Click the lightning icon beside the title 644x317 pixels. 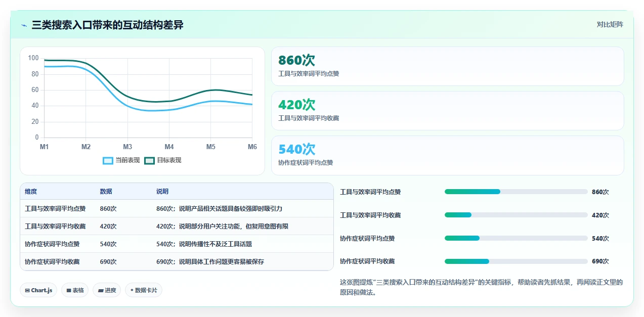click(24, 25)
